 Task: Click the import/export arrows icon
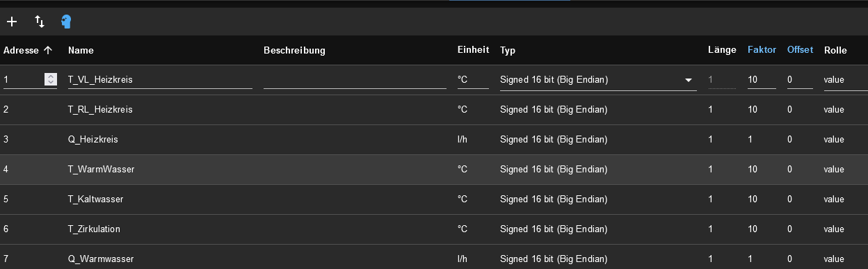(40, 22)
